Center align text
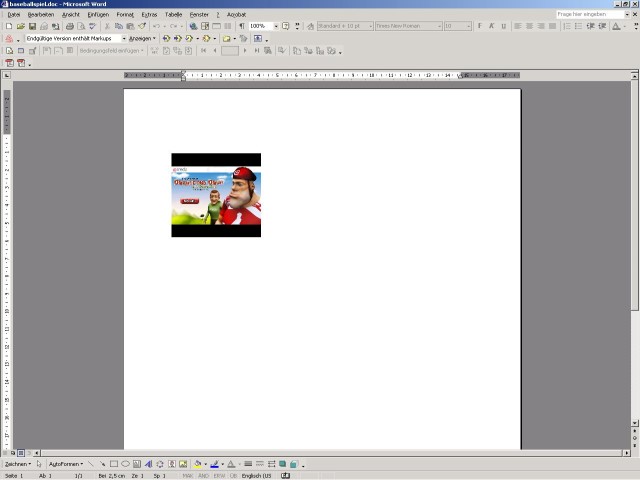This screenshot has width=640, height=480. (529, 26)
